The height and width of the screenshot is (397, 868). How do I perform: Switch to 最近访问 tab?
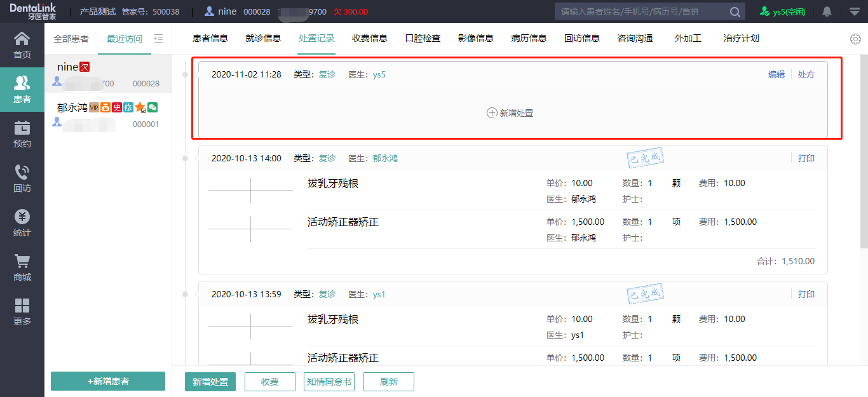pos(125,39)
